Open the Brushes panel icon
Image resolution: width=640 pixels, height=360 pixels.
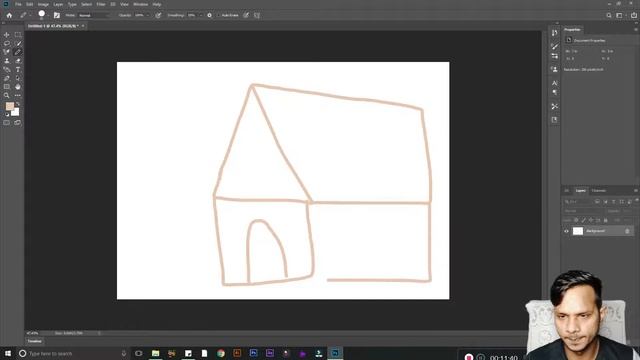coord(554,46)
